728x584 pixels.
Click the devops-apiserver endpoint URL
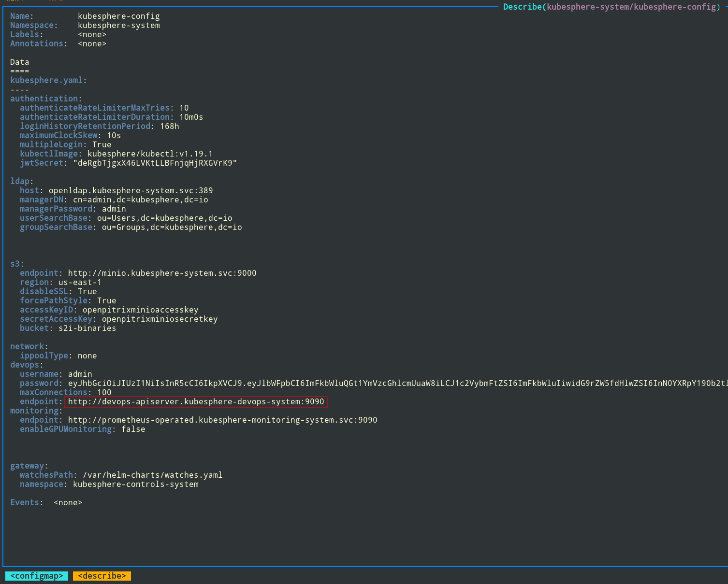tap(196, 401)
